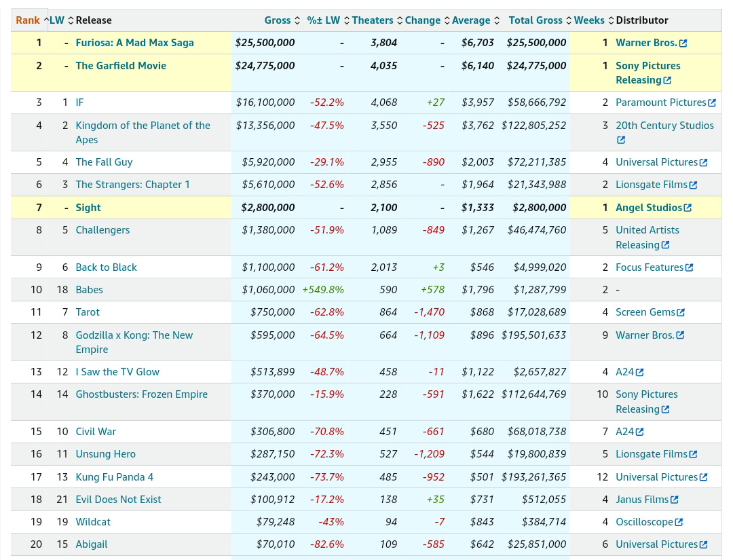Open Godzilla x Kong: The New Empire link
The width and height of the screenshot is (733, 560).
pyautogui.click(x=134, y=342)
